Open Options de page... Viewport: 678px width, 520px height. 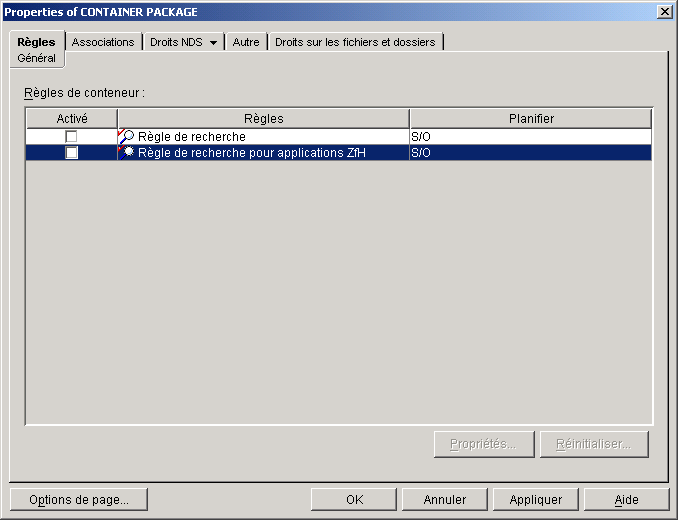[79, 500]
